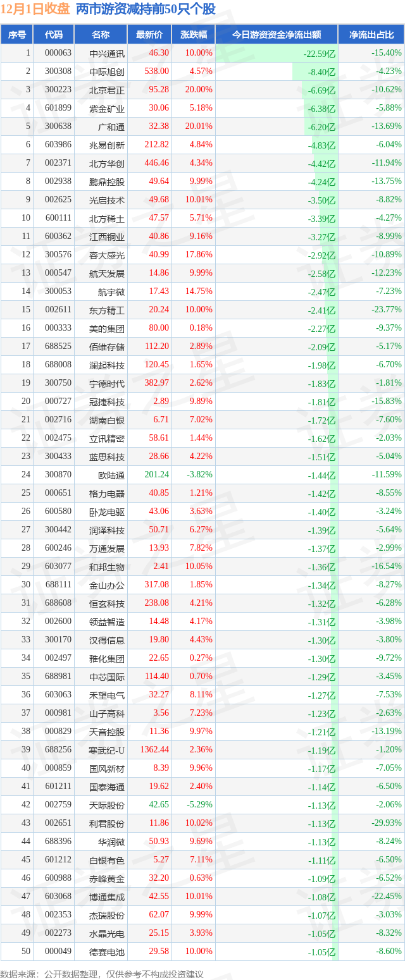Select the stock name 中兴通讯
405x980 pixels.
click(107, 53)
